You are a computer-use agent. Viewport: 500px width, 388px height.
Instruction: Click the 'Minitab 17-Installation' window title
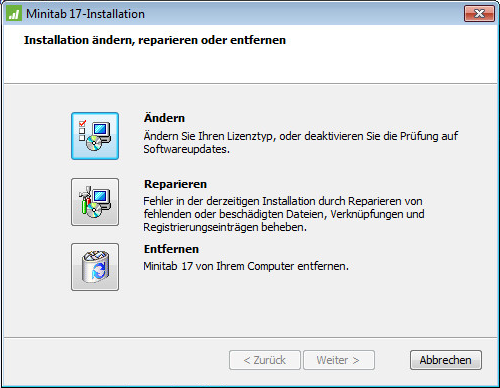tap(85, 14)
